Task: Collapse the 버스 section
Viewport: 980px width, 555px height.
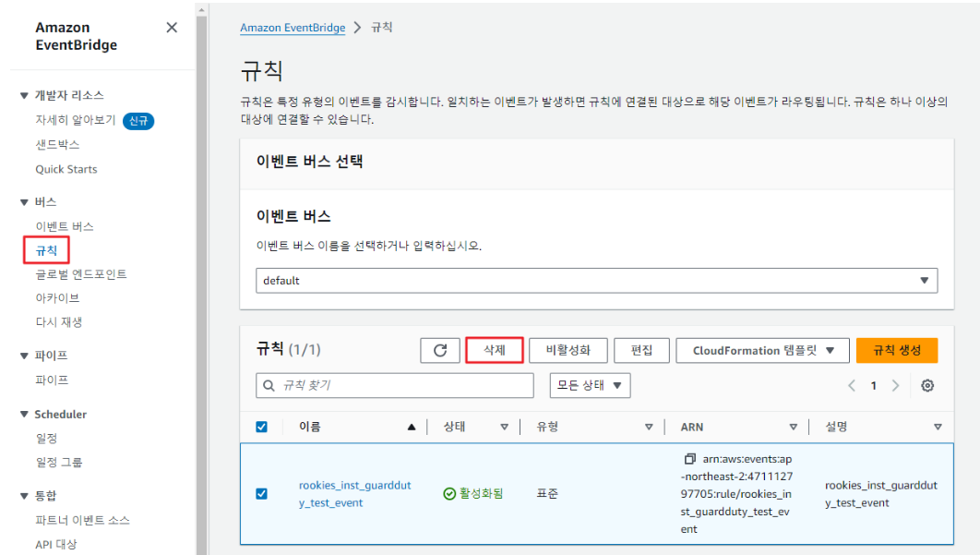Action: click(24, 202)
